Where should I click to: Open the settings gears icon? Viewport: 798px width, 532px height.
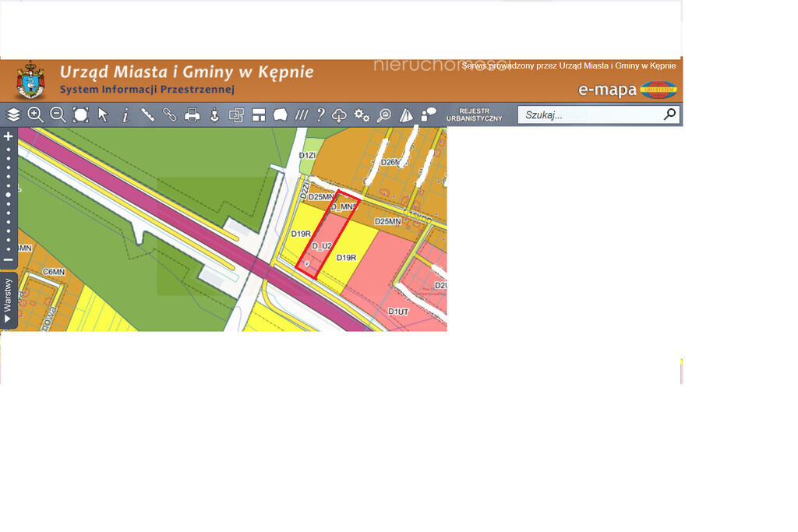tap(362, 115)
